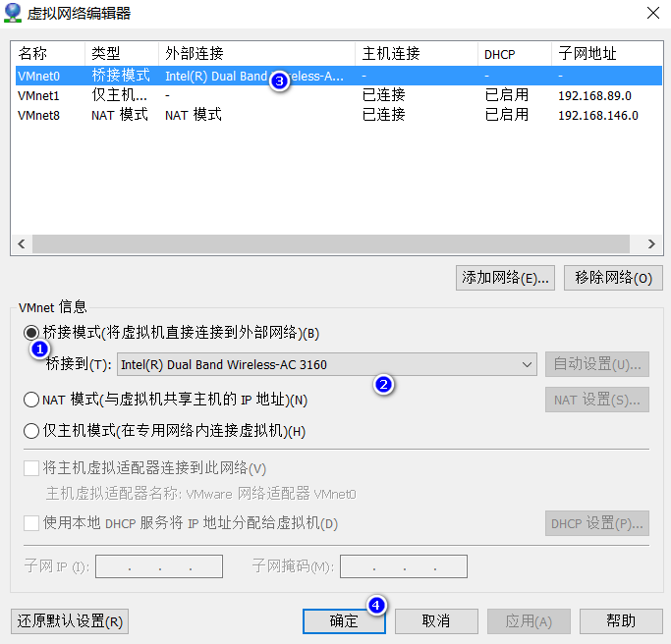Select the 仅主机模式 radio button
Viewport: 671px width, 644px height.
click(x=31, y=431)
